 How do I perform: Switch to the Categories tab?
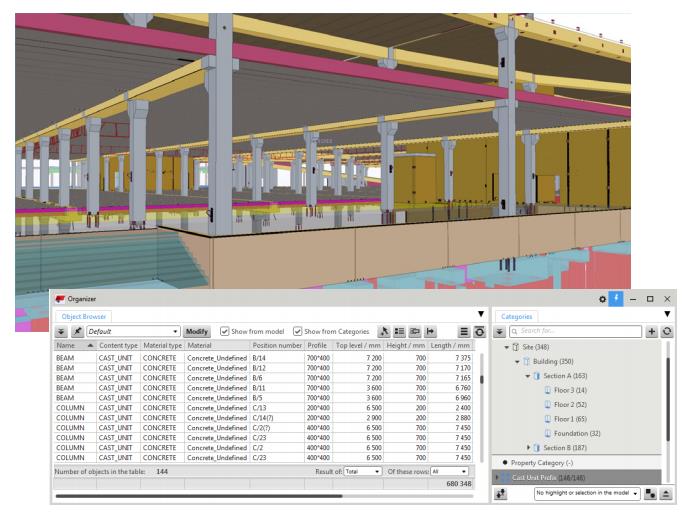(516, 316)
